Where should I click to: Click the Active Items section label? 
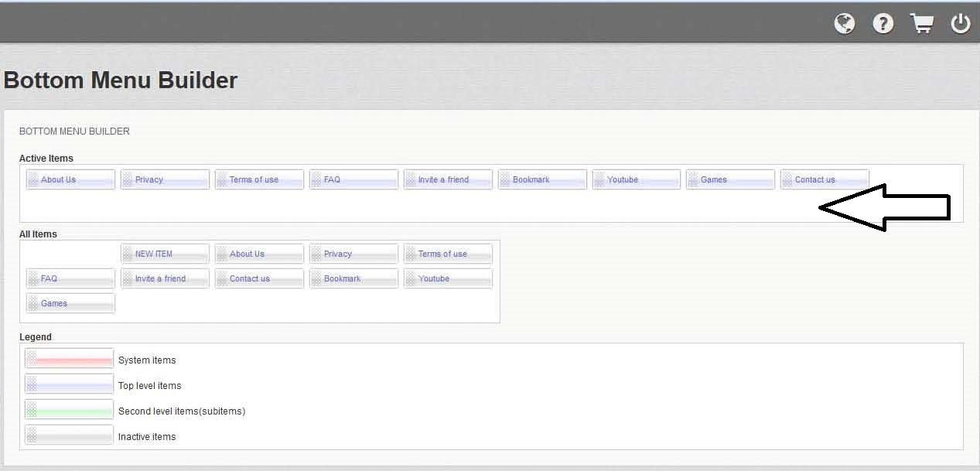point(46,159)
